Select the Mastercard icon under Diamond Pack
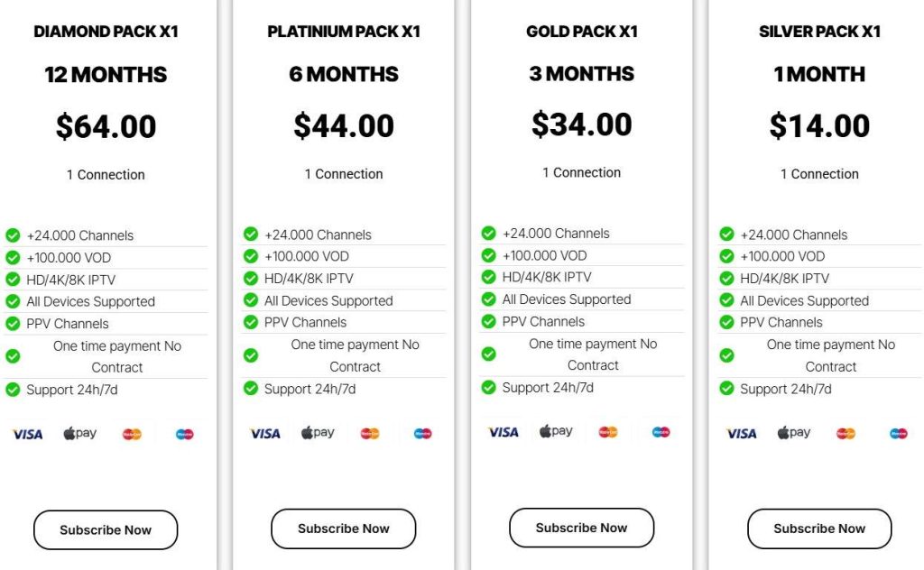 click(x=131, y=434)
